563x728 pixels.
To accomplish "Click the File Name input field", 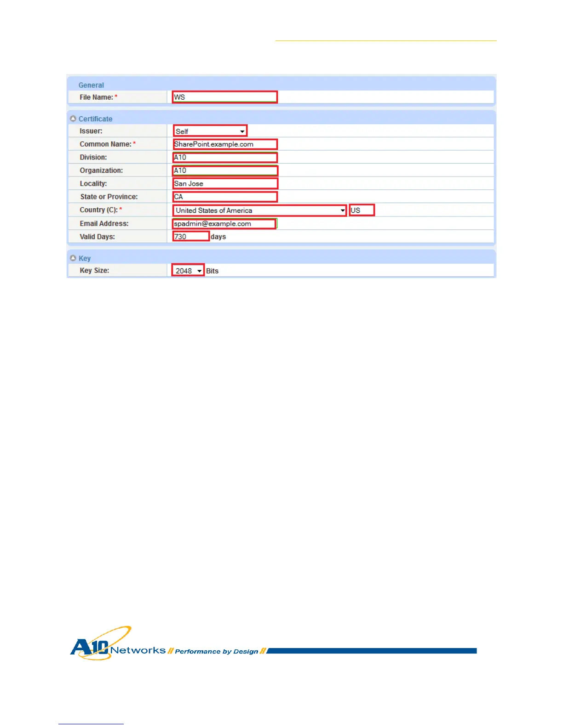I will click(225, 97).
